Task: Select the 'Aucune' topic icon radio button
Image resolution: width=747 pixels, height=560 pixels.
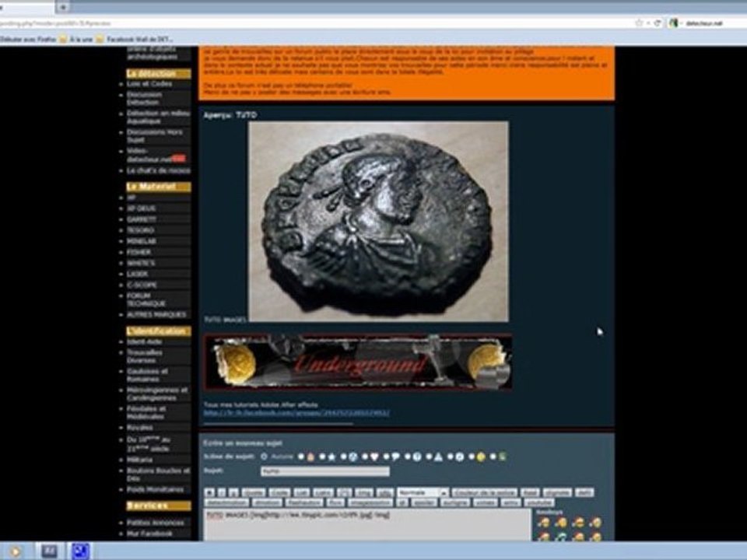Action: [264, 457]
